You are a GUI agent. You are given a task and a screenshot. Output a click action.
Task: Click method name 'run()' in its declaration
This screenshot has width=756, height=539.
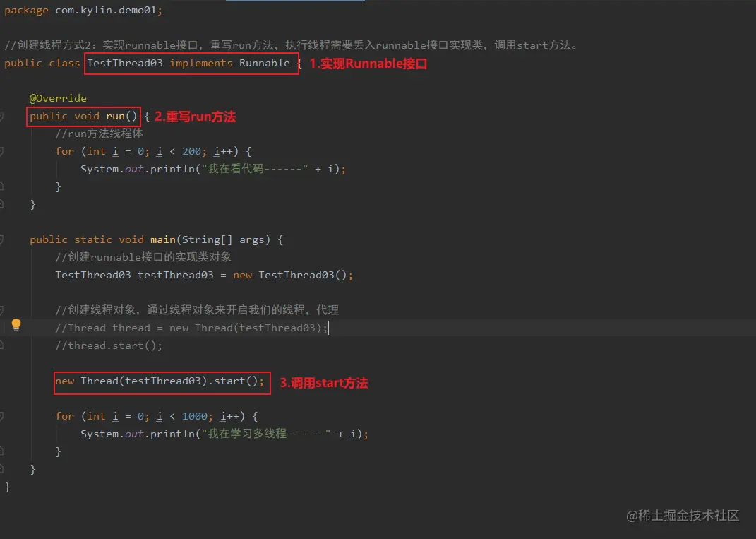(122, 117)
